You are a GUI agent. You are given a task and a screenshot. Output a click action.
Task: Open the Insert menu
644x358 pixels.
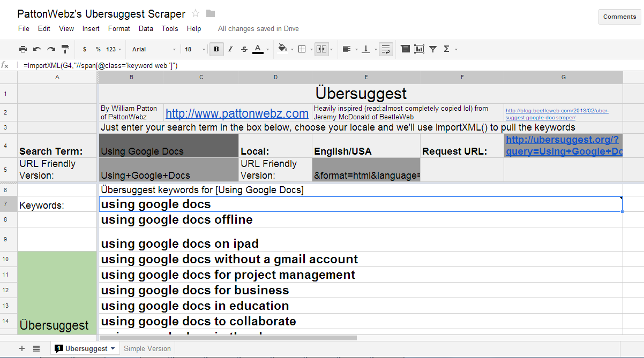[x=91, y=29]
